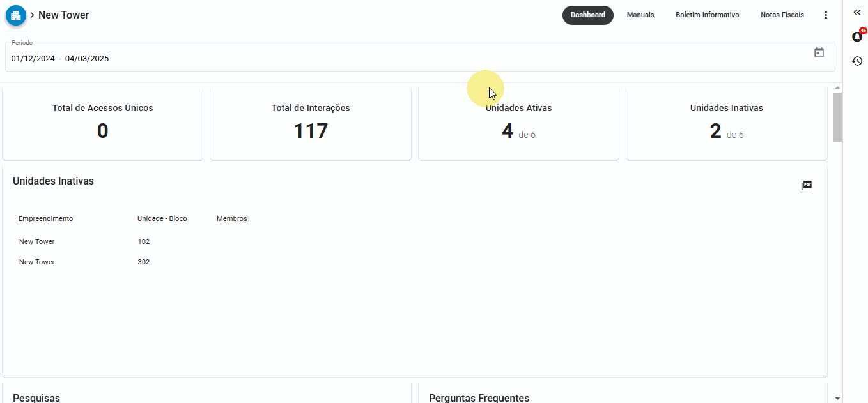Image resolution: width=868 pixels, height=403 pixels.
Task: Open the three-dot more options menu
Action: (826, 15)
